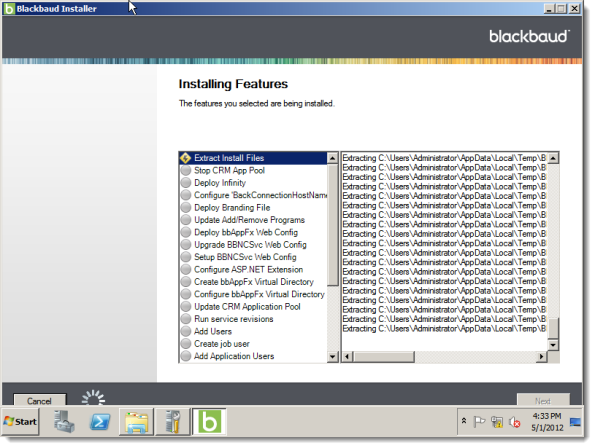
Task: Click the network status tray icon
Action: (x=497, y=421)
